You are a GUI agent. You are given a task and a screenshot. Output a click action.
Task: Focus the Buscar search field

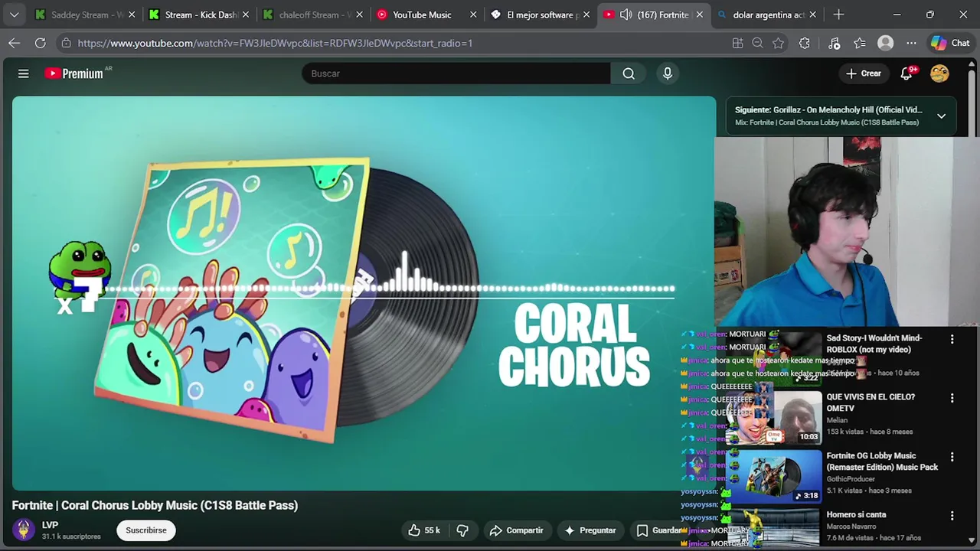pos(456,73)
